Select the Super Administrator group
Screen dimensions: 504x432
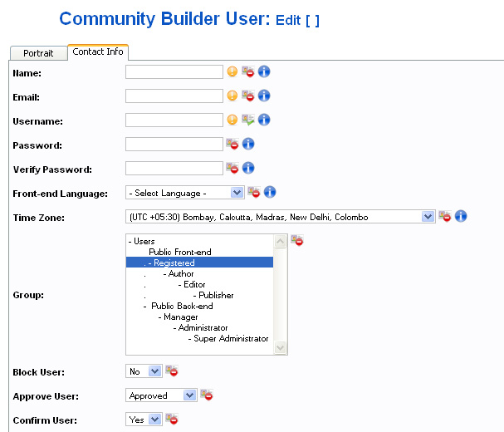coord(199,338)
